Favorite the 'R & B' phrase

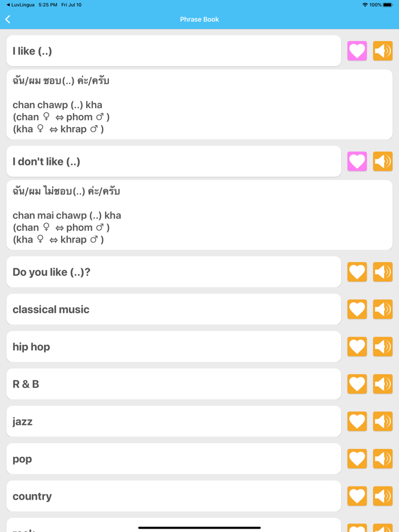[x=357, y=384]
